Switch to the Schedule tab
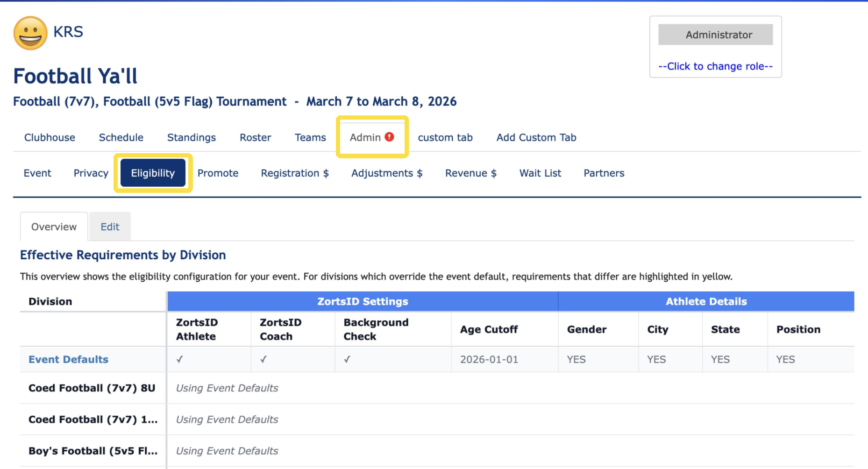Viewport: 868px width, 469px height. click(121, 138)
